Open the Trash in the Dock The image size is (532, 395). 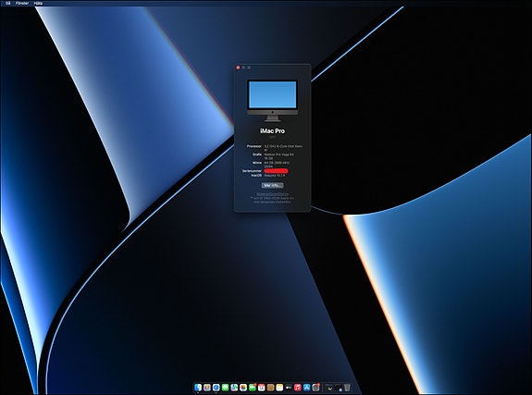point(347,388)
